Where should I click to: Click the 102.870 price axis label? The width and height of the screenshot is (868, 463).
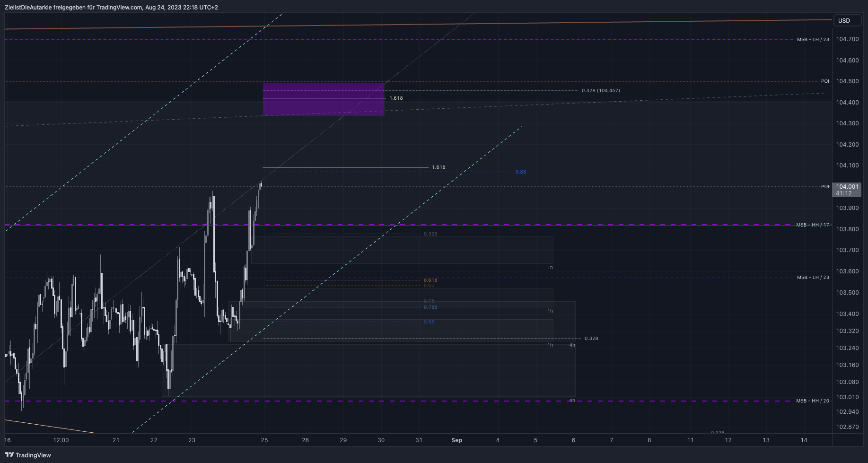click(847, 427)
